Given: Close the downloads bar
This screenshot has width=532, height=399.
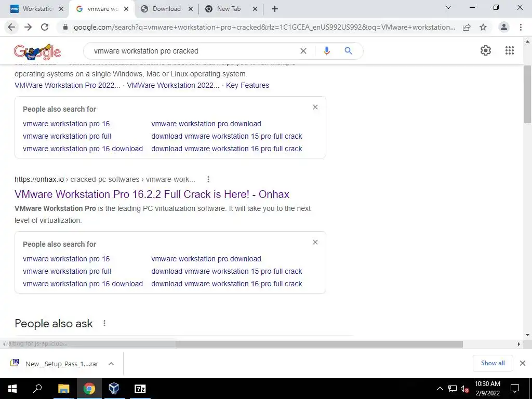Looking at the screenshot, I should 523,363.
